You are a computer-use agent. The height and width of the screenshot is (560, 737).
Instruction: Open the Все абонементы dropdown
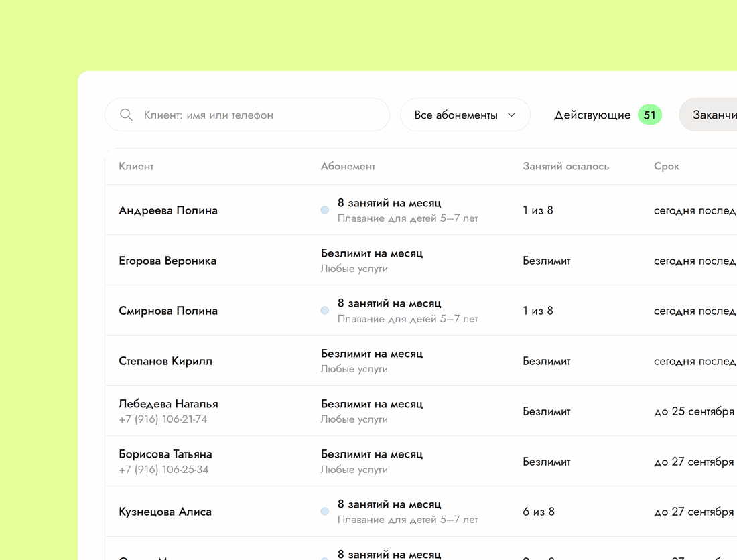coord(465,115)
